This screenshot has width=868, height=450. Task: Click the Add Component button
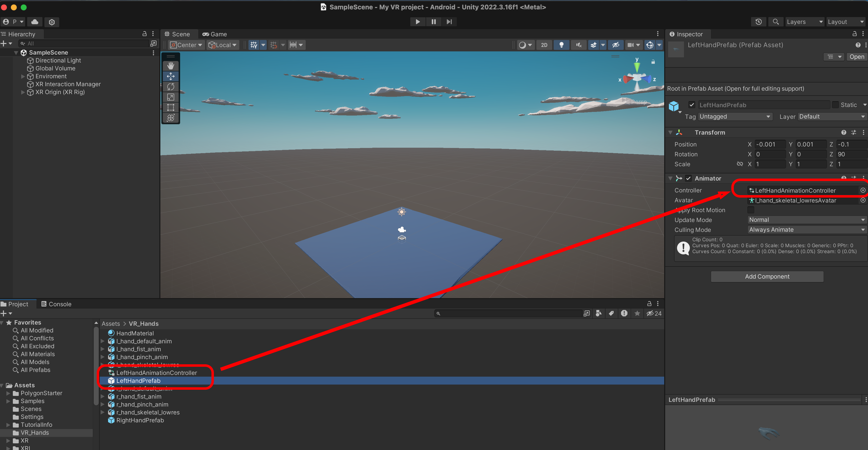coord(767,277)
